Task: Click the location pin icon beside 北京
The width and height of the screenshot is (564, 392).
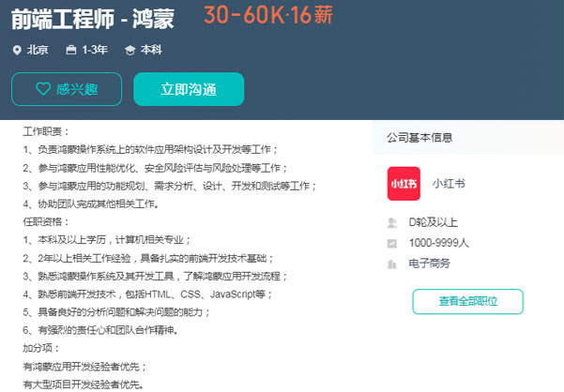Action: (17, 50)
